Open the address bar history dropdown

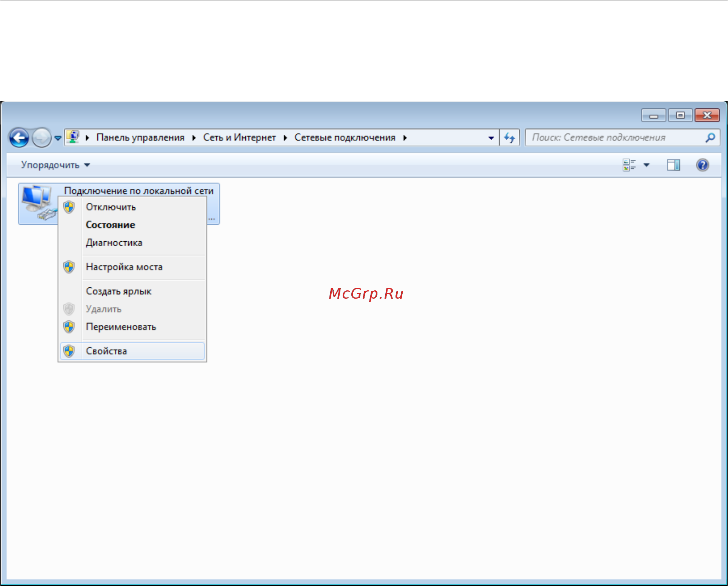[x=491, y=138]
